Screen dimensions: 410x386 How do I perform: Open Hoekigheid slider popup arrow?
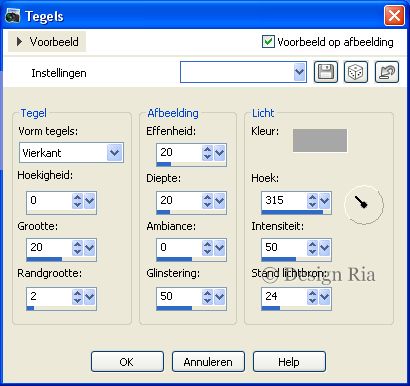(x=90, y=201)
